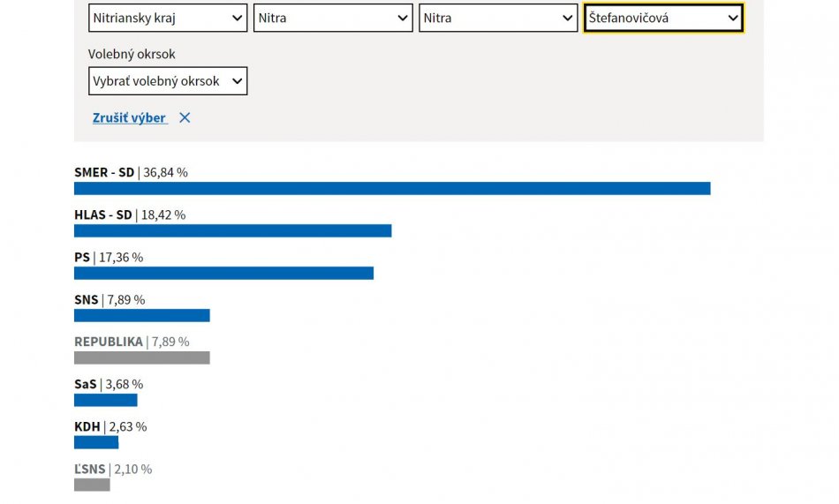This screenshot has height=504, width=839.
Task: Click the gray REPUBLIKA result bar
Action: pos(141,357)
